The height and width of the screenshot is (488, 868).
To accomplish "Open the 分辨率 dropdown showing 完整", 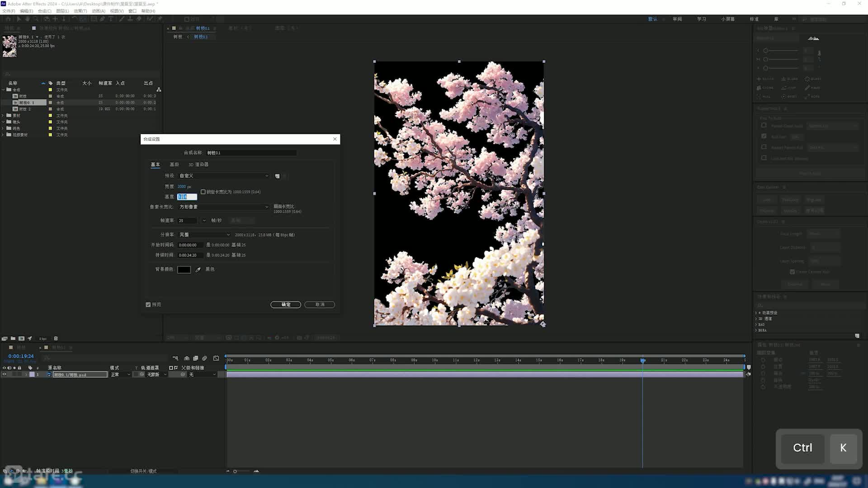I will click(x=204, y=235).
